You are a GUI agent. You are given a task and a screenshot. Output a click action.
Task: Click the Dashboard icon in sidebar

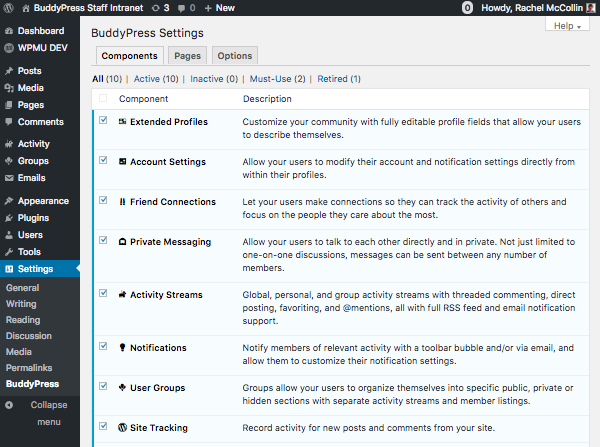pyautogui.click(x=9, y=31)
